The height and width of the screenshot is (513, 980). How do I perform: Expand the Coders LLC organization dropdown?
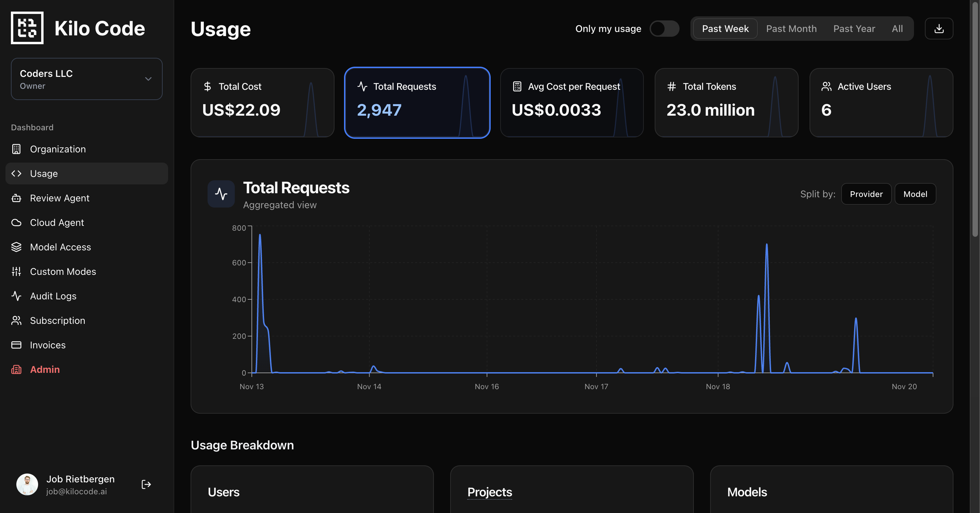148,79
